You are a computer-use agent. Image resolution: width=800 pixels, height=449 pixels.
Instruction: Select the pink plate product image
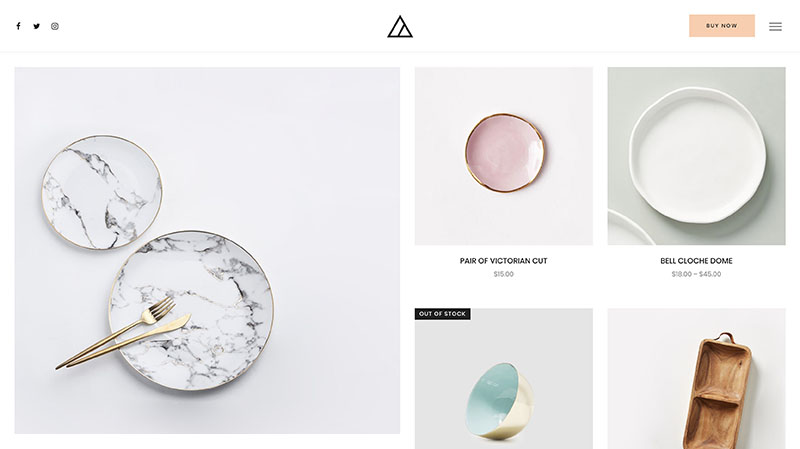pos(504,156)
